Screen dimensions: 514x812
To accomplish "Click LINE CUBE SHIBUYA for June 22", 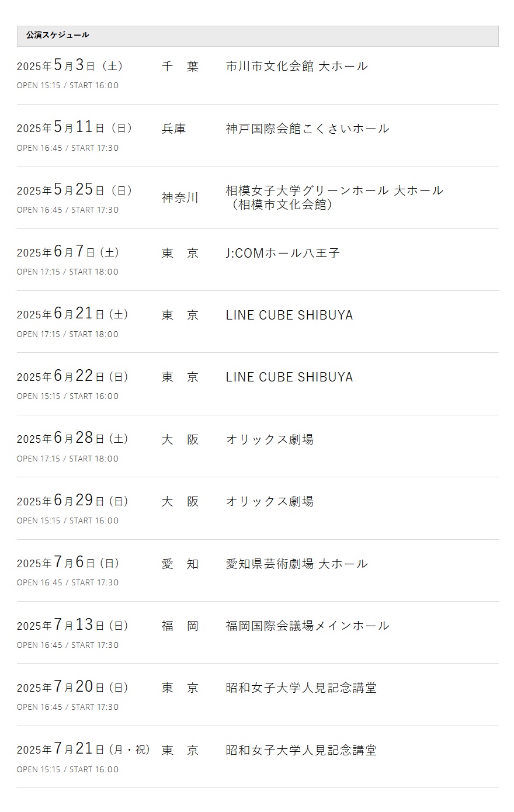I will [289, 377].
